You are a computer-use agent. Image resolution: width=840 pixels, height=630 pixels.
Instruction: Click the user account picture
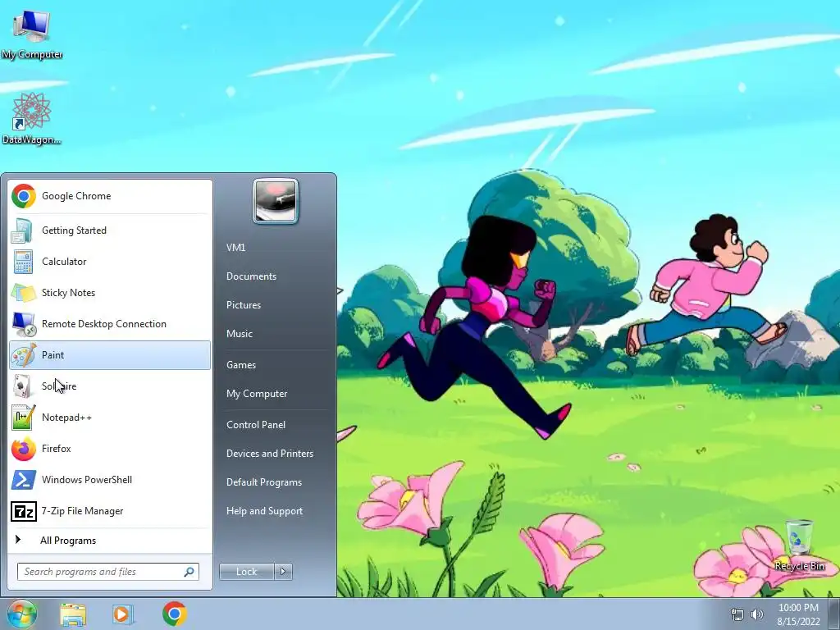point(276,202)
